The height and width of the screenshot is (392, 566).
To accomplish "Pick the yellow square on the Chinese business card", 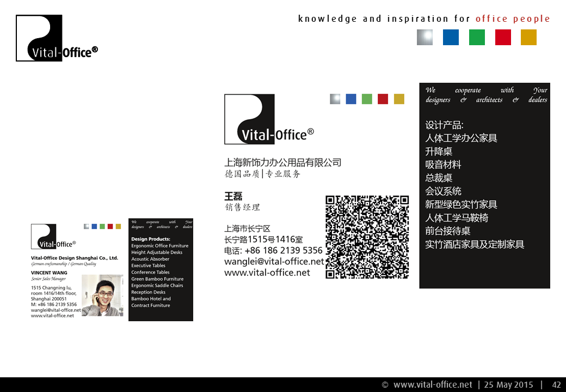I will point(399,99).
